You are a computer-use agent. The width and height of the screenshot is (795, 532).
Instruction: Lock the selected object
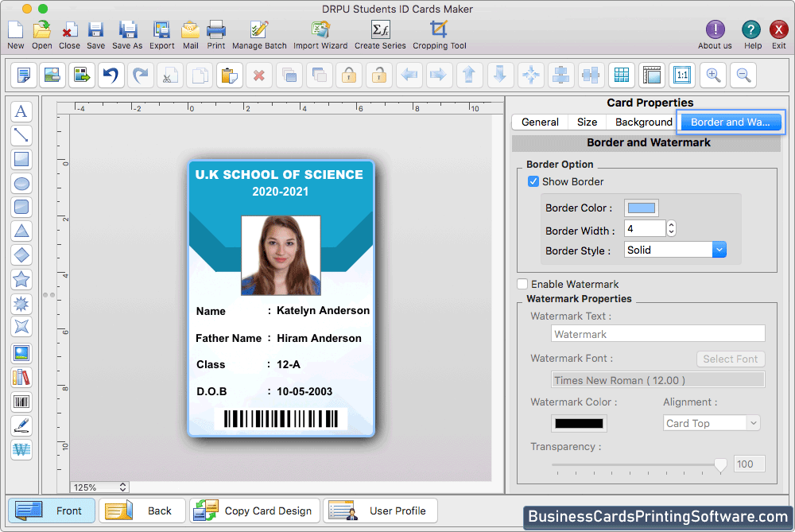click(x=349, y=76)
